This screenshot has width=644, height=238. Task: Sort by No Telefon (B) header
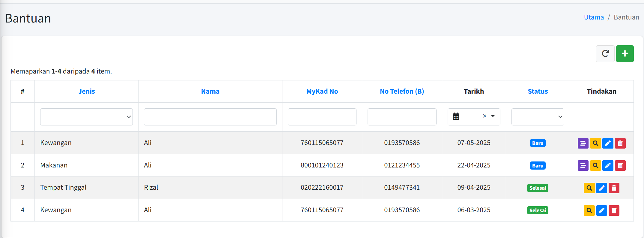(x=402, y=91)
